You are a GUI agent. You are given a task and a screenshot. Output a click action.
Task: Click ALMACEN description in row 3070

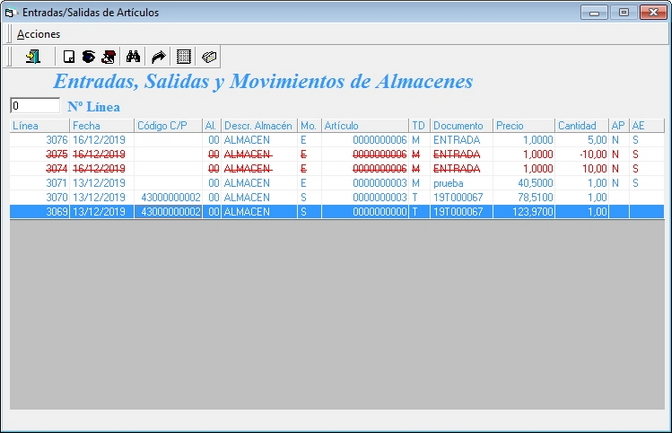[x=259, y=198]
